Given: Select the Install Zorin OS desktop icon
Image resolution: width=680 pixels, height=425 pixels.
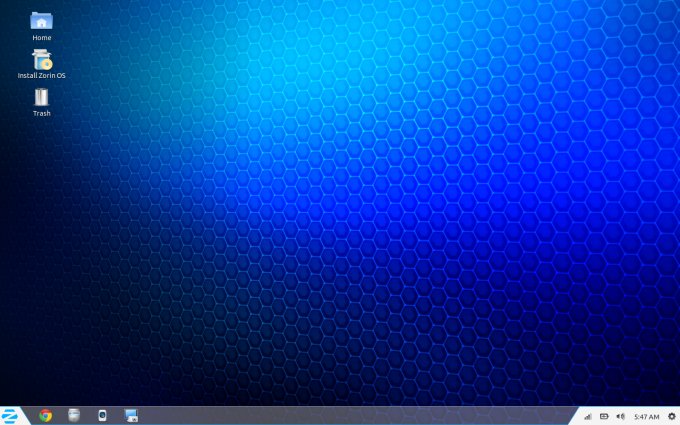Looking at the screenshot, I should pos(42,64).
